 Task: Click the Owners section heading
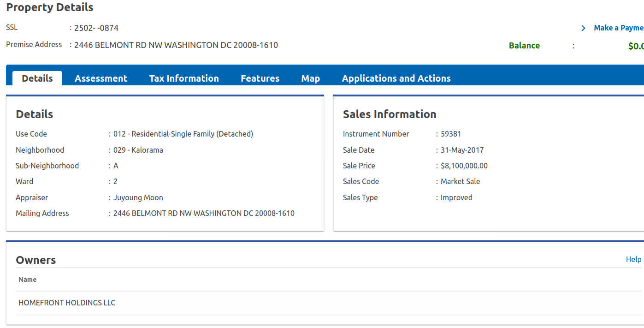click(x=36, y=260)
